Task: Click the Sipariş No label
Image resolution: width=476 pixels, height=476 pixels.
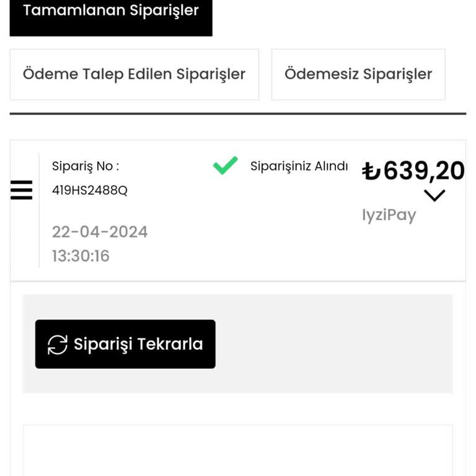Action: [x=85, y=166]
